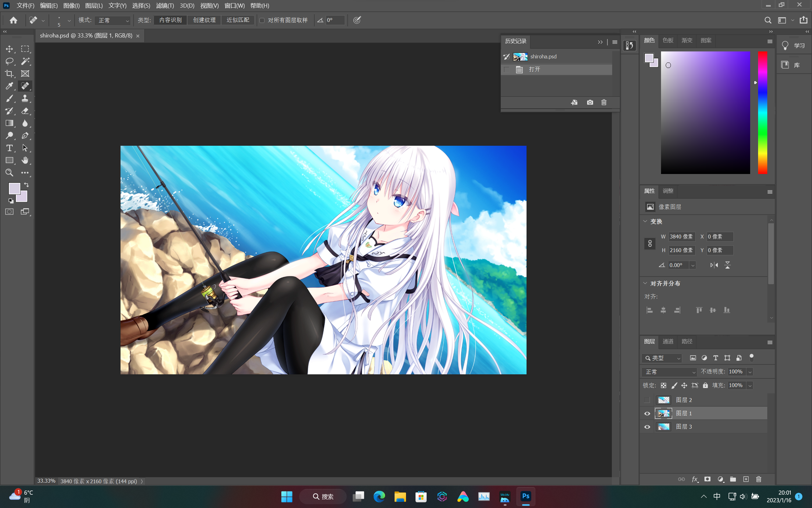Open the 图层(L) menu

coord(94,5)
